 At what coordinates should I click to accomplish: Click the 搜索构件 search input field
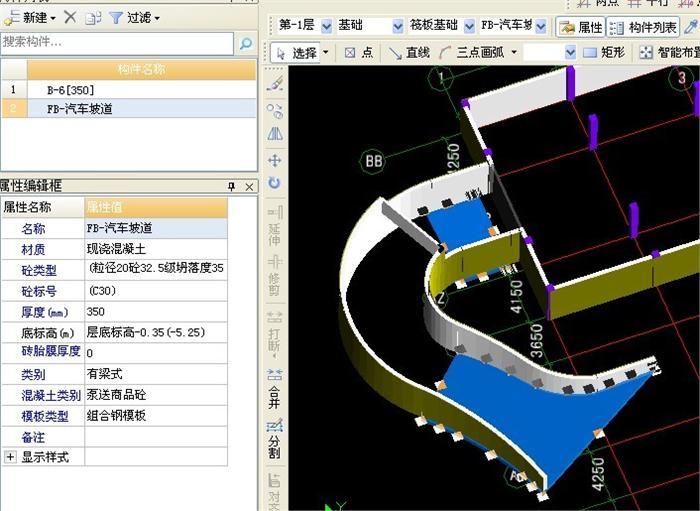pyautogui.click(x=115, y=43)
